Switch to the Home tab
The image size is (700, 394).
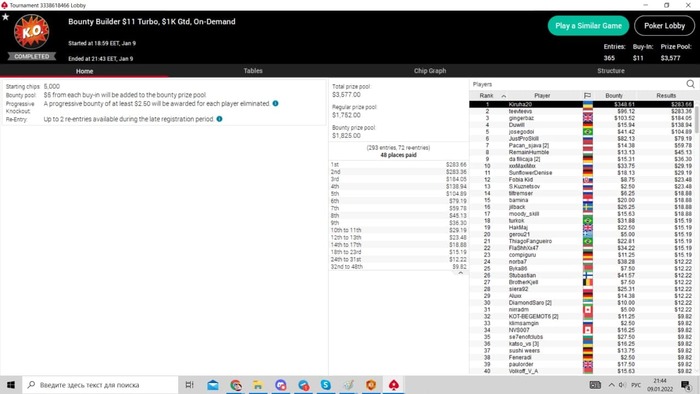[84, 71]
